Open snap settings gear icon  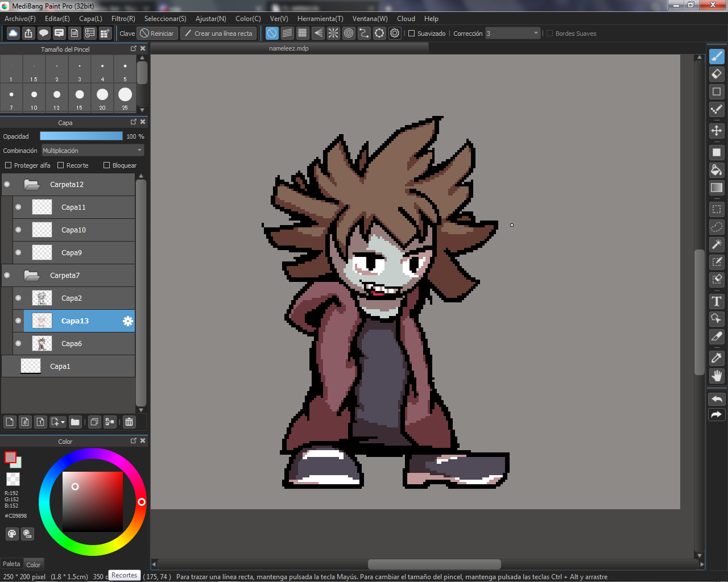395,34
